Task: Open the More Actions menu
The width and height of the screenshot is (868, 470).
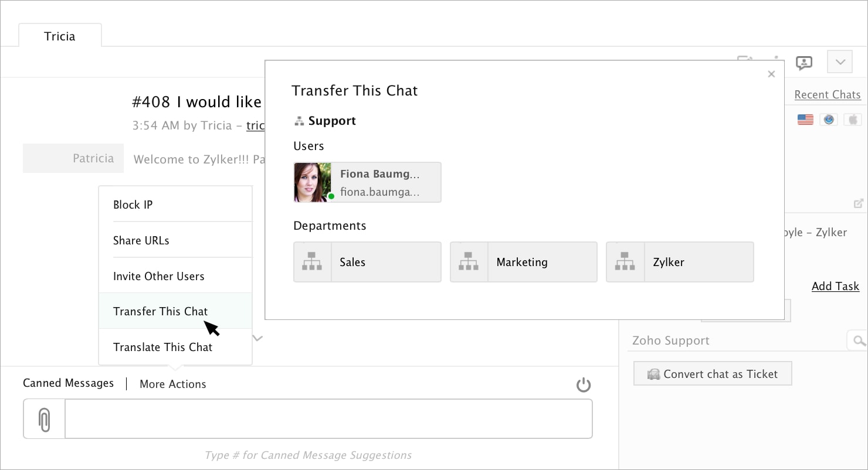Action: (172, 384)
